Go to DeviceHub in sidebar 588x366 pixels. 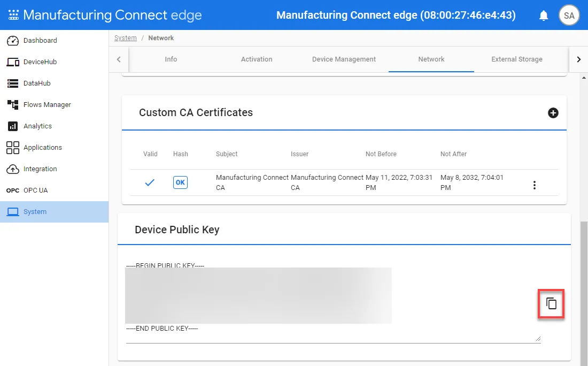[x=40, y=62]
